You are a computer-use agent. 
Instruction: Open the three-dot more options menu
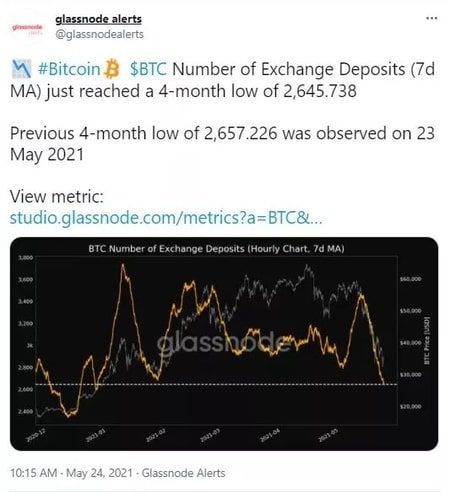(432, 18)
